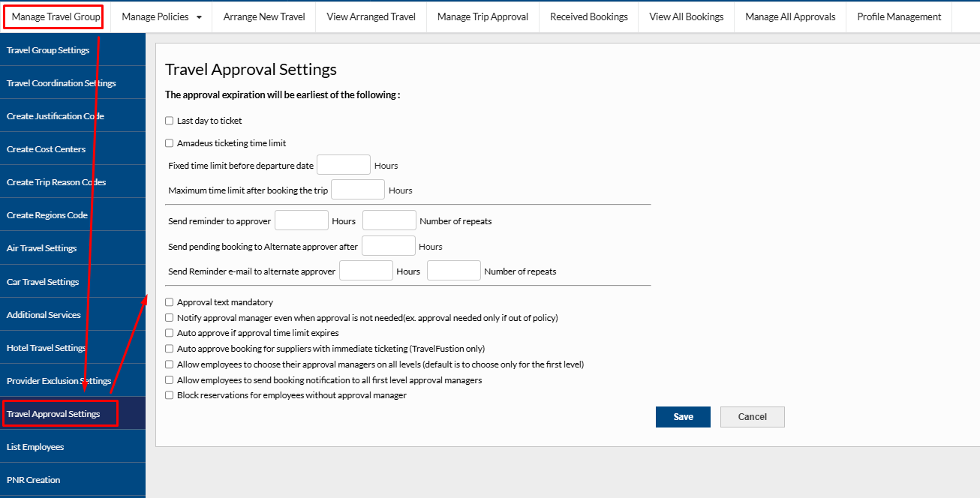The width and height of the screenshot is (980, 498).
Task: Open Manage All Approvals tab
Action: tap(790, 16)
